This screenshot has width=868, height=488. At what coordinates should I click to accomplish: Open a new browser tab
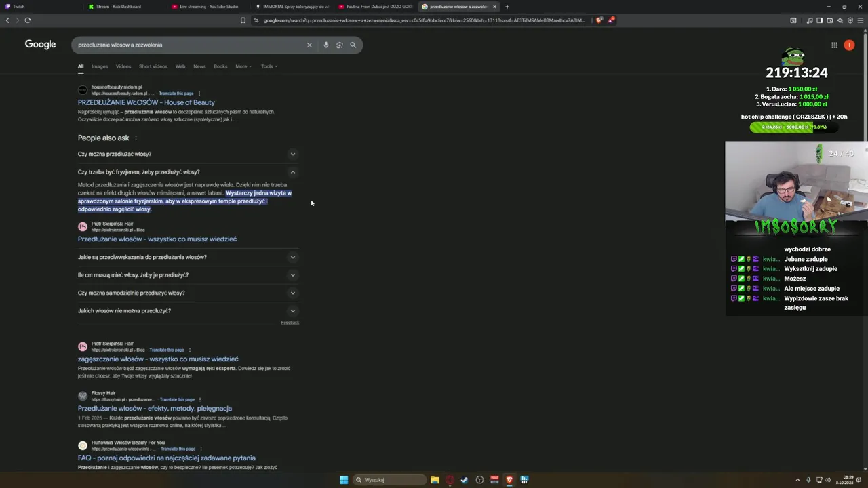(507, 7)
